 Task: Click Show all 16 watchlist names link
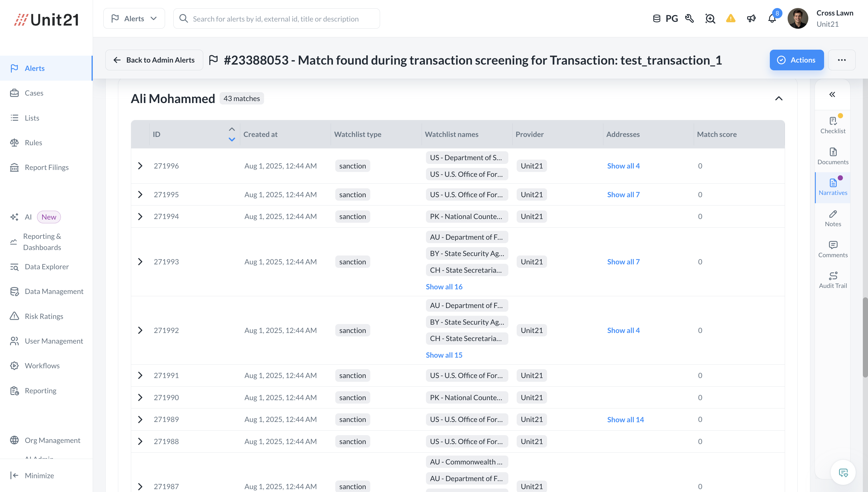(x=444, y=286)
